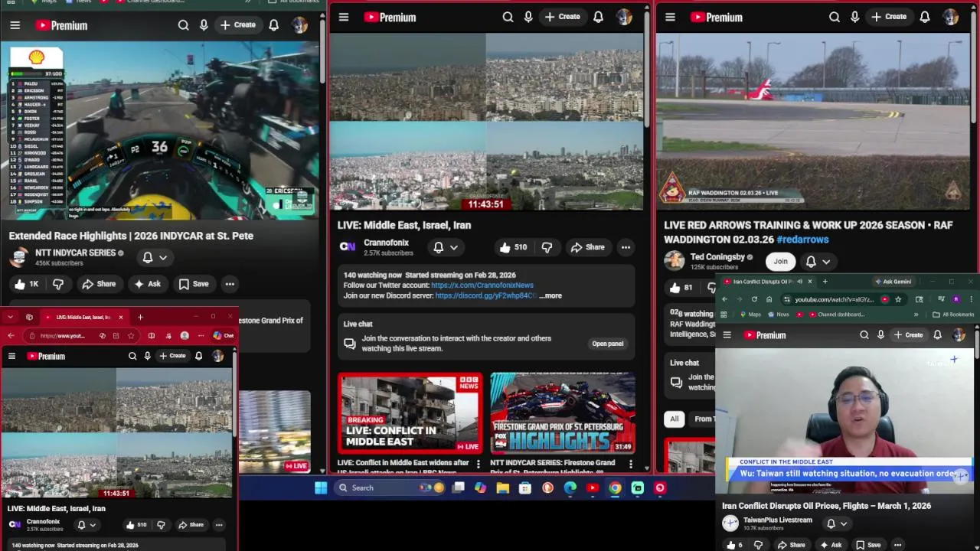Open All Bookmarks folder in TaiwanPlus window

(953, 315)
